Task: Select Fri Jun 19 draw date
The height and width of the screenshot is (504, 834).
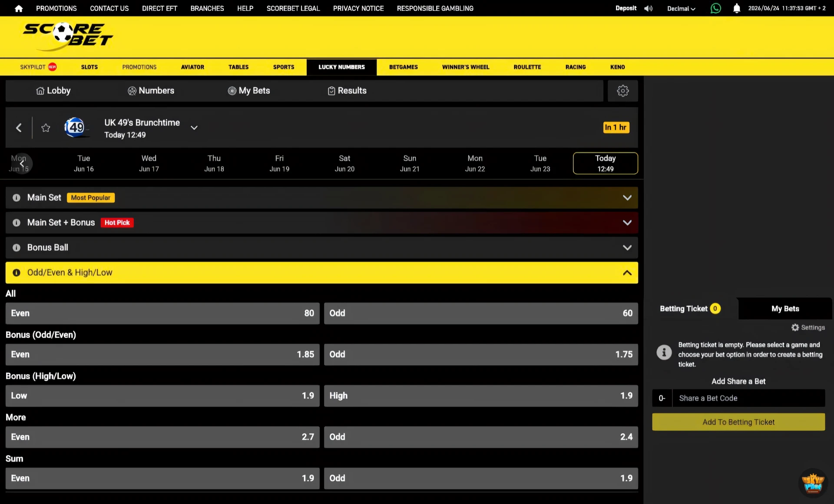Action: coord(279,163)
